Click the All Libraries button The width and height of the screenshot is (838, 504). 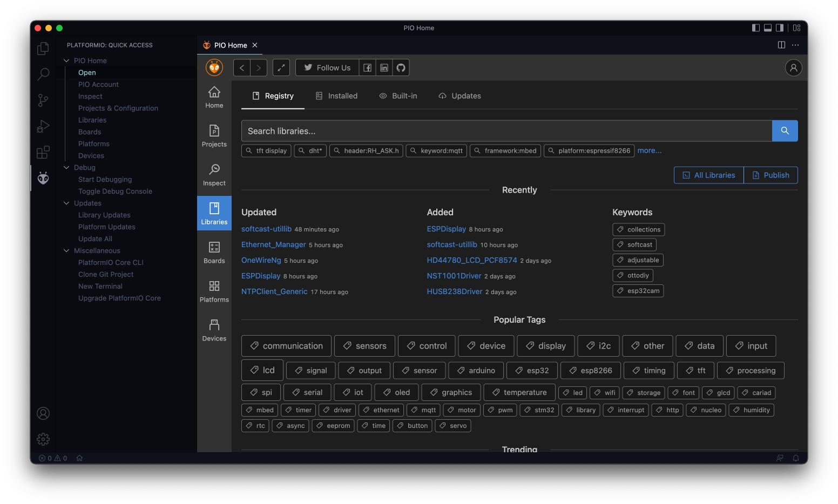(709, 175)
